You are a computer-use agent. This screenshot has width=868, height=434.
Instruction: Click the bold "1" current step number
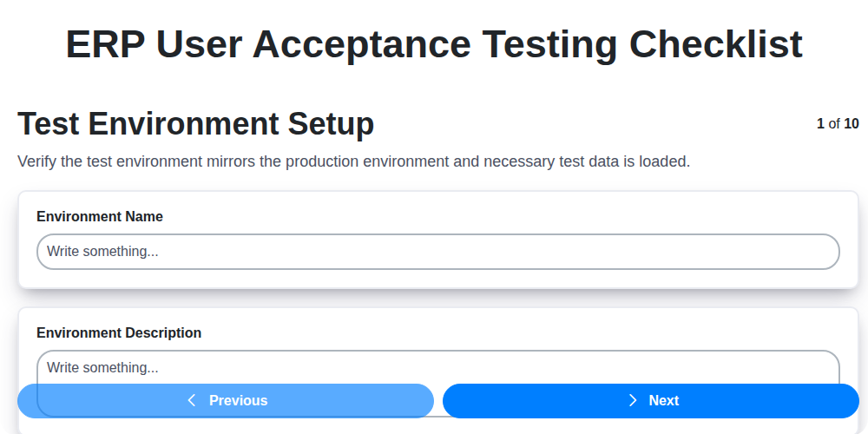820,124
